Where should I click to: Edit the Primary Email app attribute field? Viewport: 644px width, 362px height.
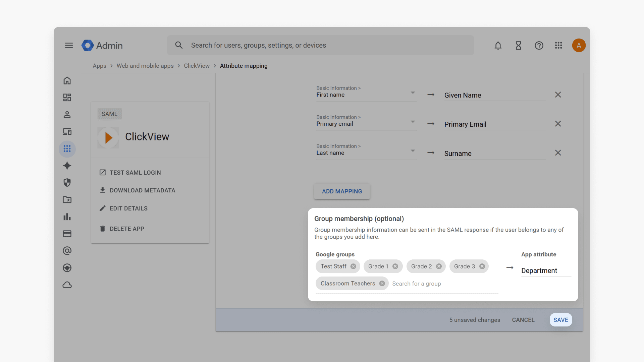point(495,124)
